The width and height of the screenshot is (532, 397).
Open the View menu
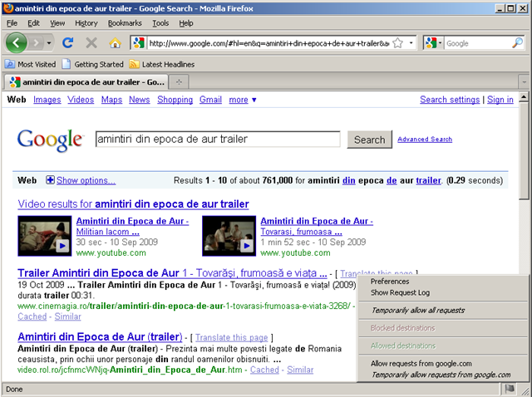tap(57, 23)
